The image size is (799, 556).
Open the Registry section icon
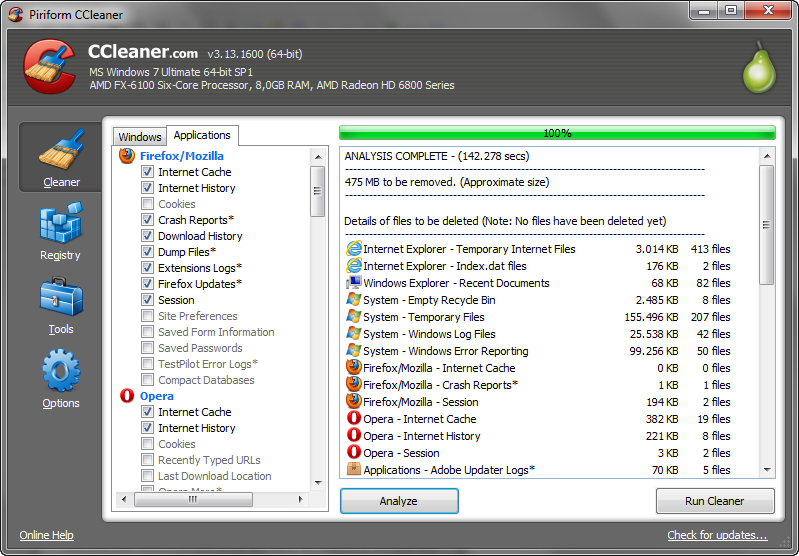(x=61, y=223)
